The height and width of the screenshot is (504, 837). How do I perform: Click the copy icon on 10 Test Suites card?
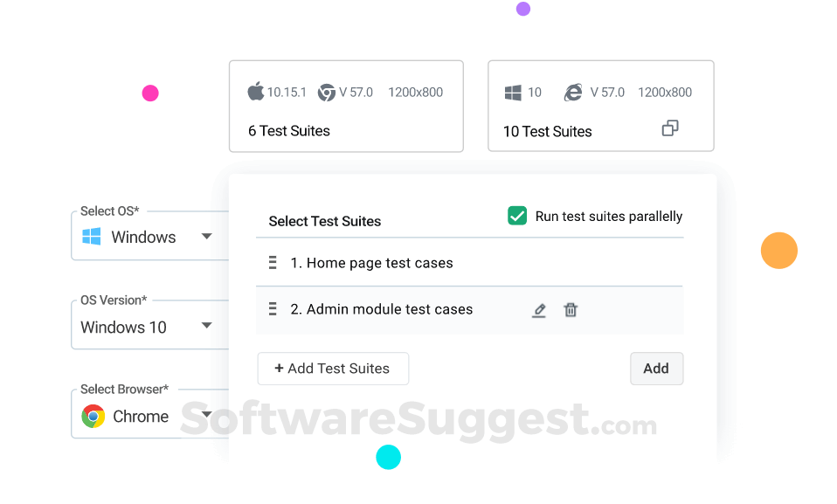pos(670,128)
